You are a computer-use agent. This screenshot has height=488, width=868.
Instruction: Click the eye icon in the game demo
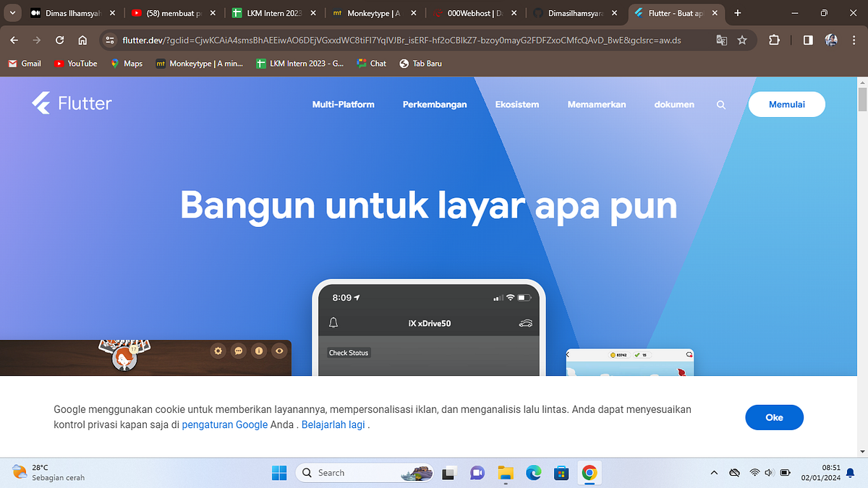(x=279, y=351)
